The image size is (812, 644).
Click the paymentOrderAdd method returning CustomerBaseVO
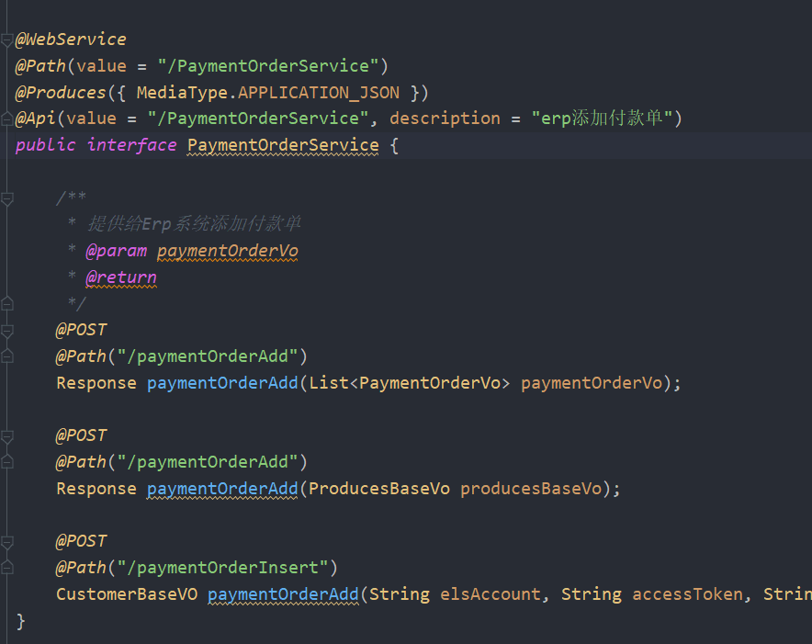[x=283, y=594]
